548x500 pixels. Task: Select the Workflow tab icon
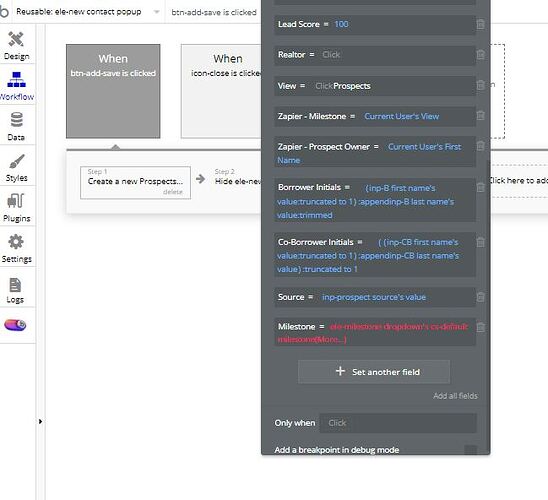[x=16, y=79]
